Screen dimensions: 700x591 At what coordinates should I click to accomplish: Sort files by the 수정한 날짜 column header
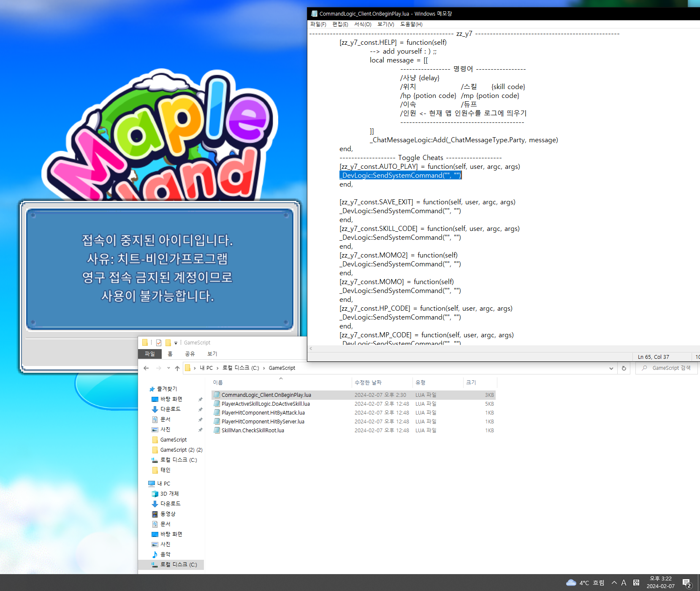(x=368, y=382)
